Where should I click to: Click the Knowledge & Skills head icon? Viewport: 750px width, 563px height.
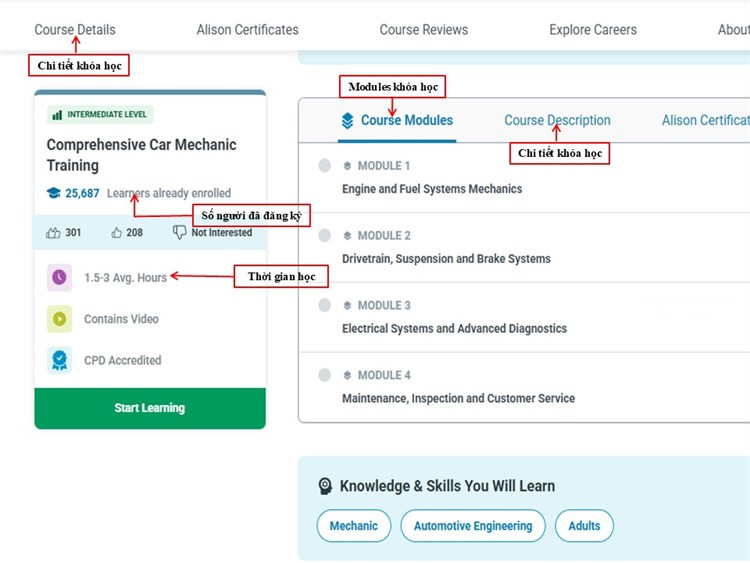coord(325,486)
